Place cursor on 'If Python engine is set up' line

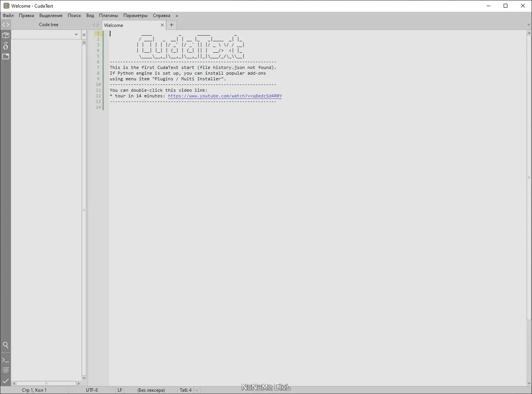(x=188, y=73)
